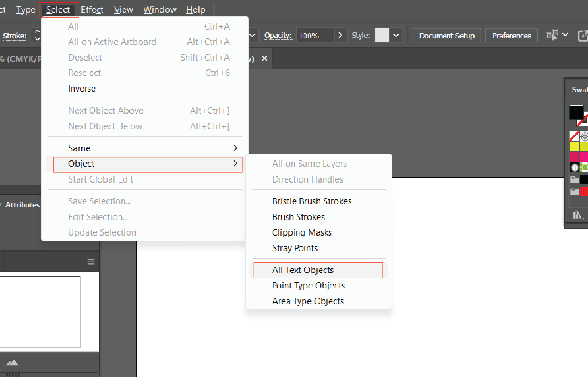
Task: Open a color group folder in Swatches
Action: [573, 179]
